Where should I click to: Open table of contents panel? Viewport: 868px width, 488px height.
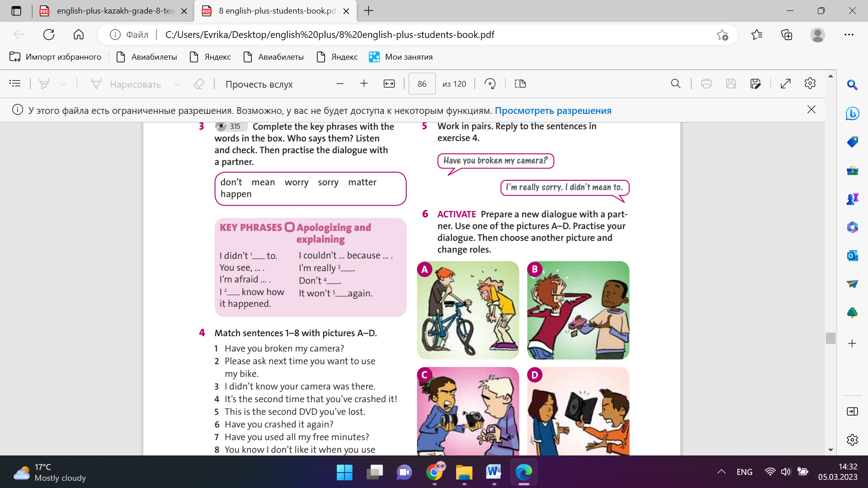pos(15,84)
